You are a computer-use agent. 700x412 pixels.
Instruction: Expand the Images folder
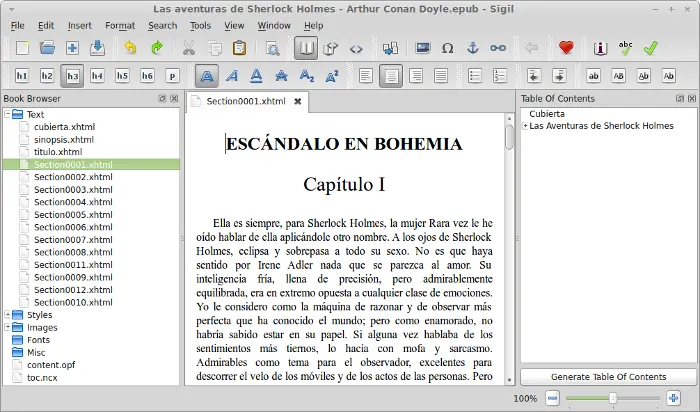click(x=8, y=327)
